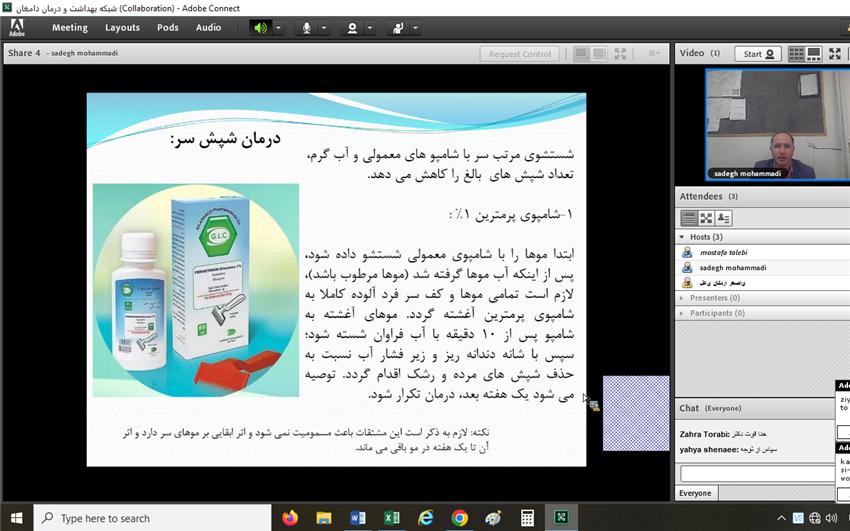The width and height of the screenshot is (850, 531).
Task: Open the Layouts menu
Action: coord(122,28)
